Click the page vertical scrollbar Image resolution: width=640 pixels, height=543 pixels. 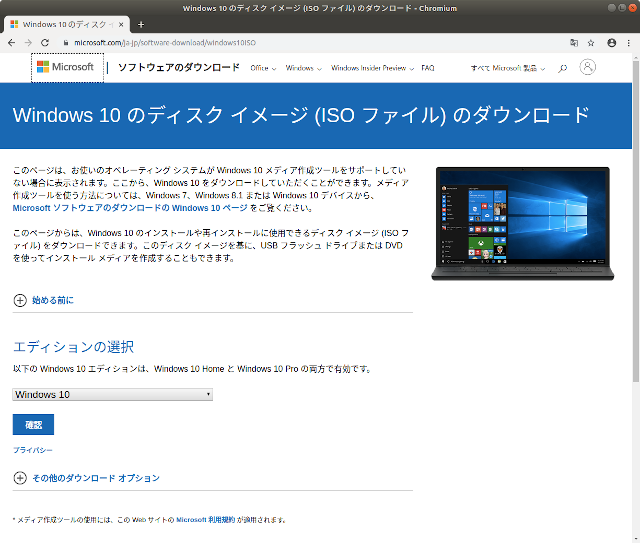coord(636,222)
